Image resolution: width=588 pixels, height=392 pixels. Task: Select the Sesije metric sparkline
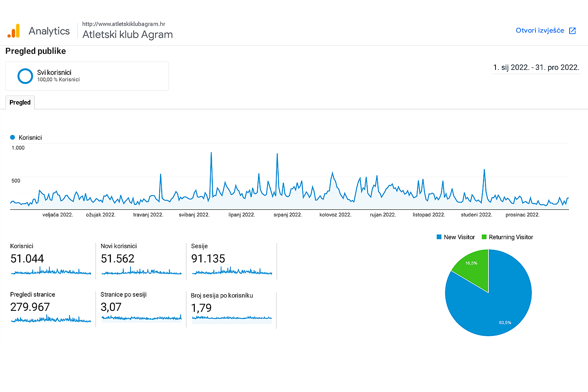point(232,271)
